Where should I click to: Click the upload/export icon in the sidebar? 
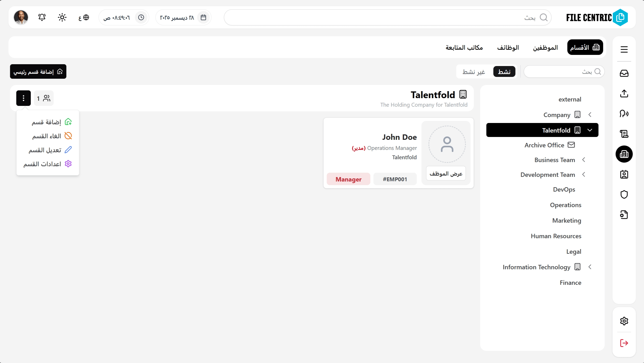(624, 93)
